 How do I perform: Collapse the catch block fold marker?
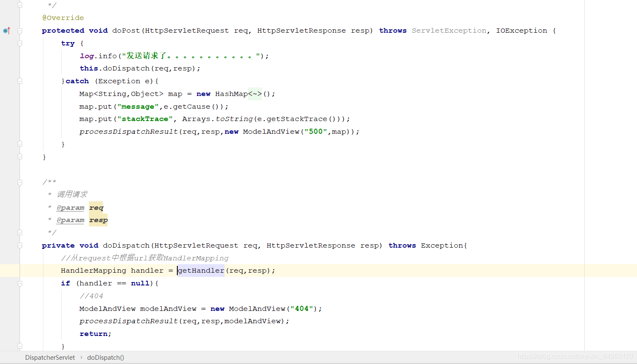coord(20,81)
